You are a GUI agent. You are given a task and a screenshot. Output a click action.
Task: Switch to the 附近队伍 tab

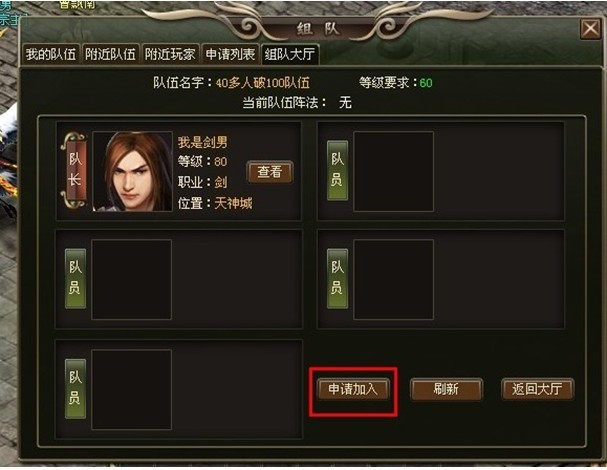click(x=111, y=54)
